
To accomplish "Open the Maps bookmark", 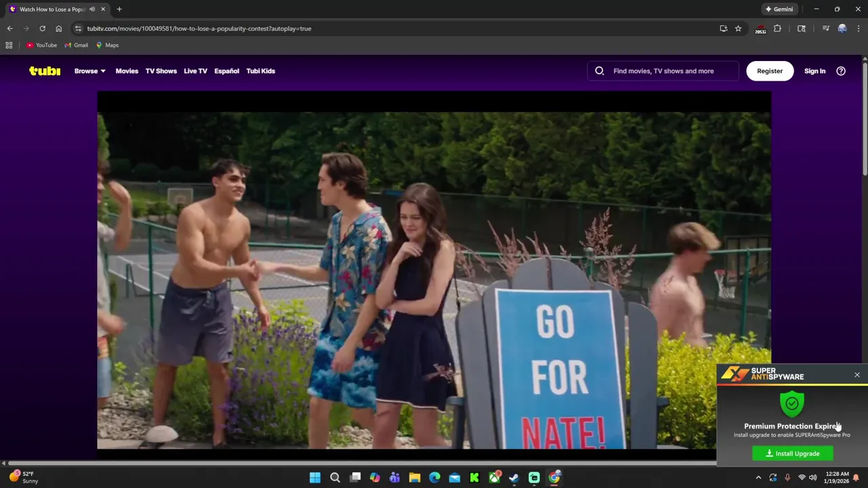I will [x=107, y=45].
